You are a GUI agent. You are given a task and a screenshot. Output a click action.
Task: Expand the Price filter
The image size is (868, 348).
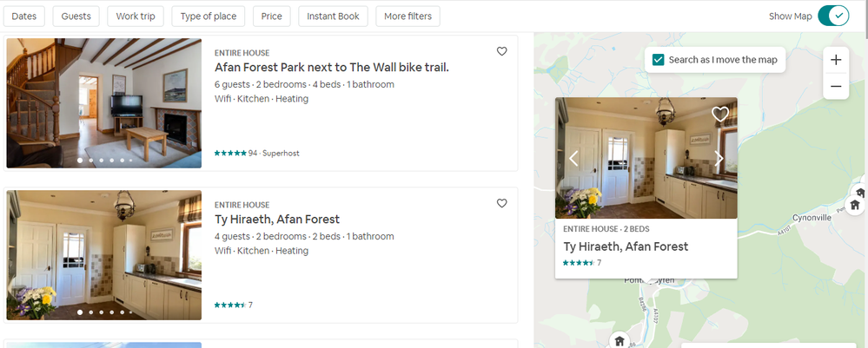click(271, 16)
